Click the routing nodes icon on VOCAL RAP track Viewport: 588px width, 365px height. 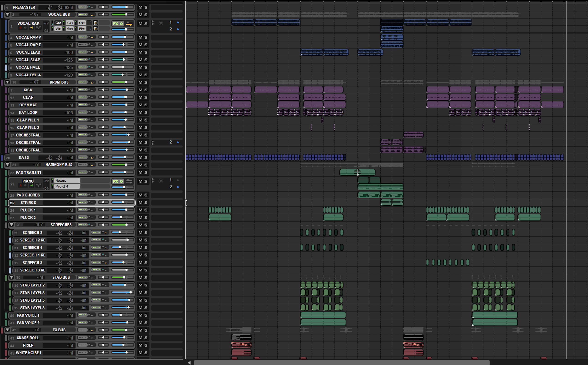pos(38,28)
